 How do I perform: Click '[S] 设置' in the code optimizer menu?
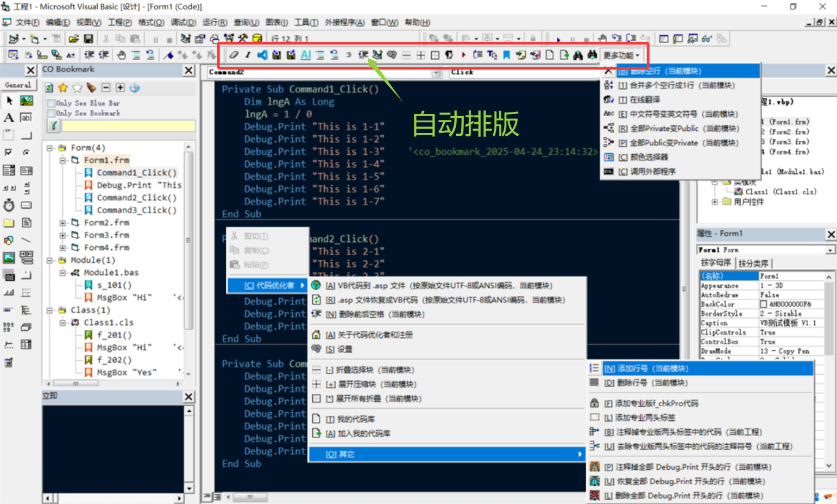(448, 349)
